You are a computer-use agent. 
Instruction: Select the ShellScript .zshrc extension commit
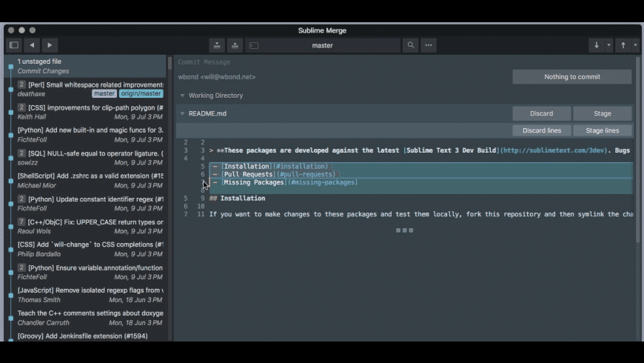85,181
